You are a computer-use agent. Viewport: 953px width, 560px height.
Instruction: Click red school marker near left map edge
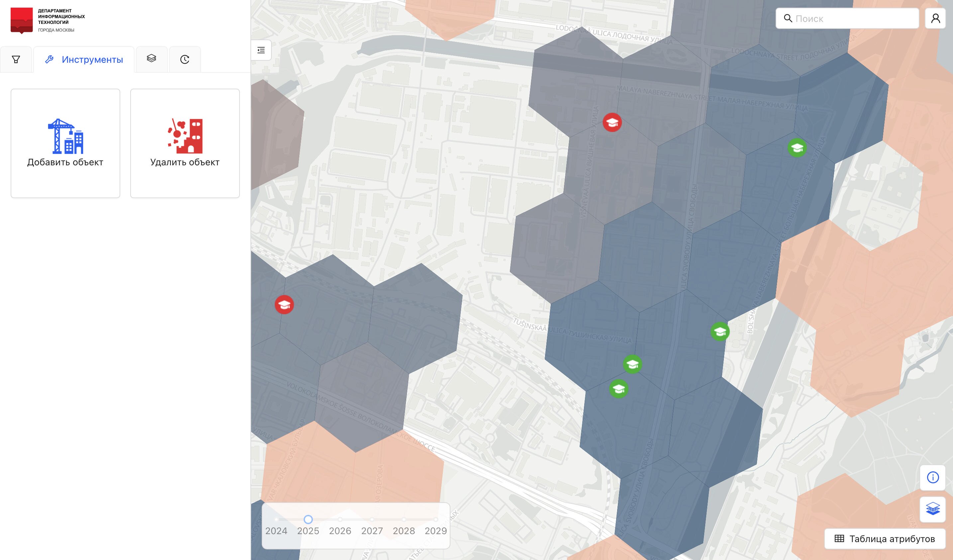coord(284,304)
